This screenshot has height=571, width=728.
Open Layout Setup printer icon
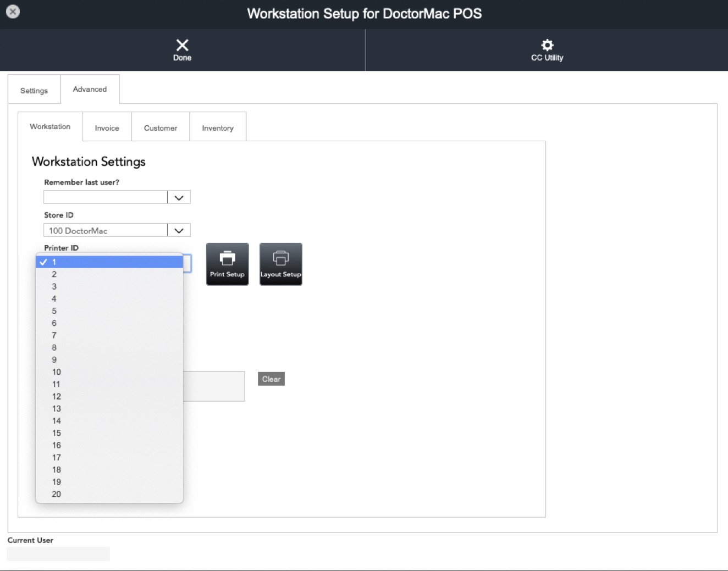[x=280, y=258]
